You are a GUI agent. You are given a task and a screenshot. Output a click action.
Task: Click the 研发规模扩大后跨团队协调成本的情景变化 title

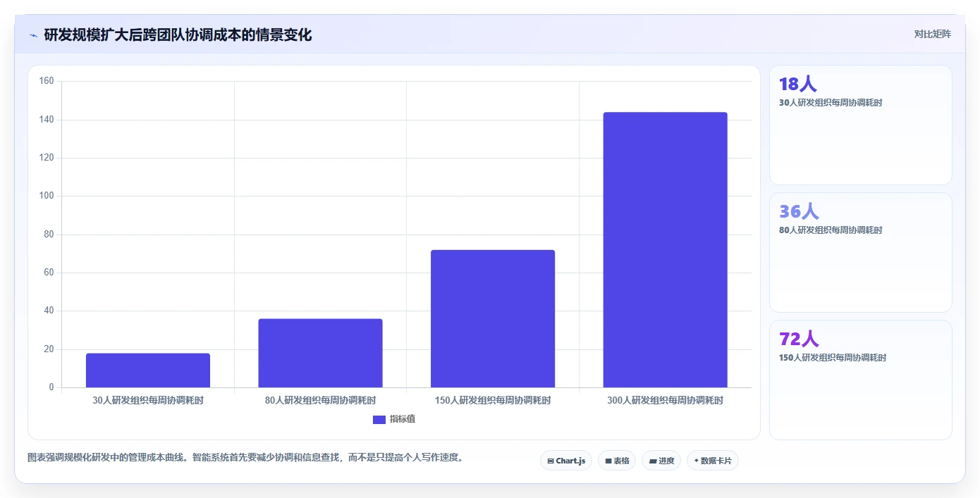(x=178, y=35)
